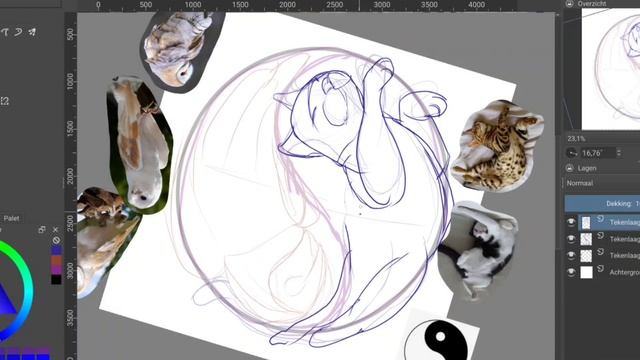Click the rotation angle stepper arrows
Viewport: 640px width, 360px height.
(x=619, y=153)
